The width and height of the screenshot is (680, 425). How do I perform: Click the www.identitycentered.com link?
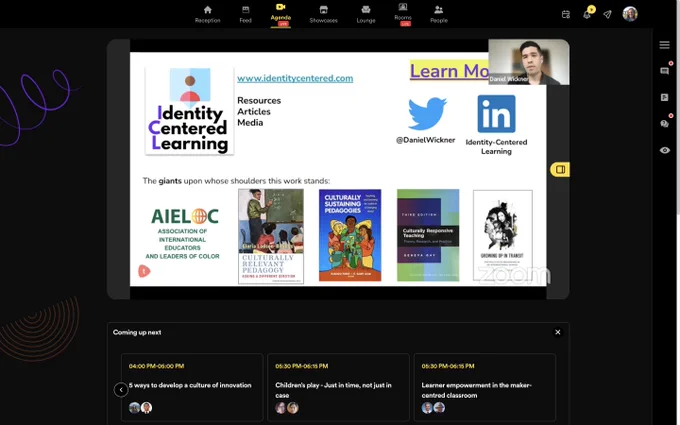tap(295, 78)
